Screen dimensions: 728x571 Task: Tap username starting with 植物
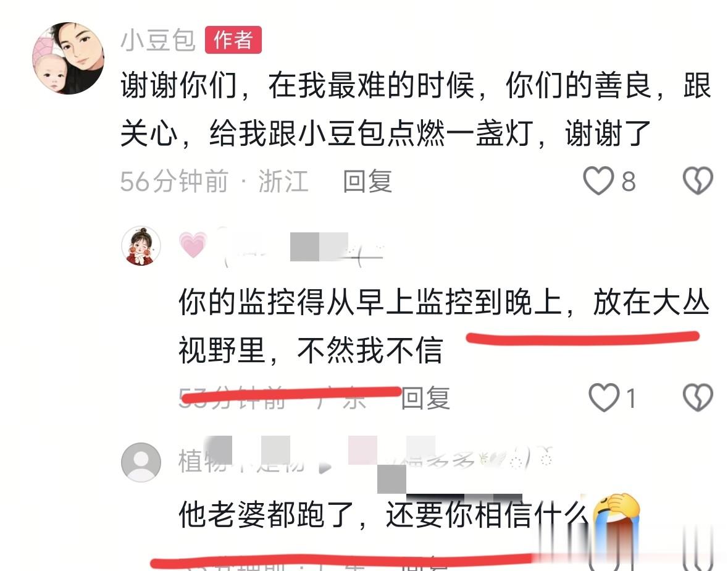point(241,462)
